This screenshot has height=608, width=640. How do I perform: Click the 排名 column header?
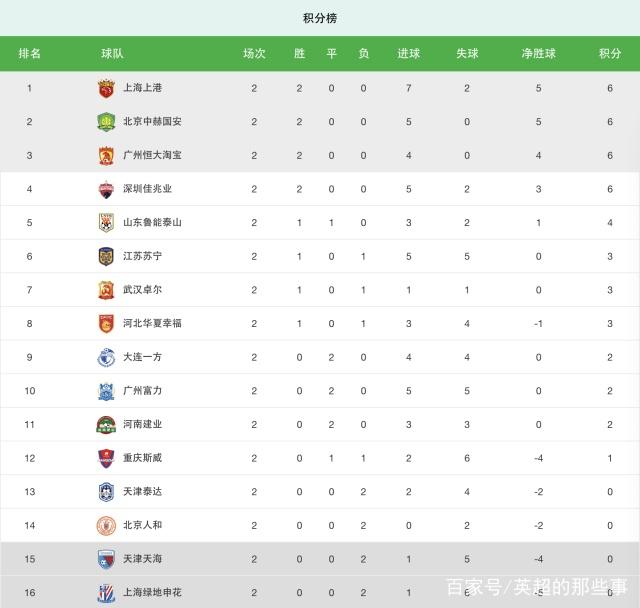[x=30, y=53]
